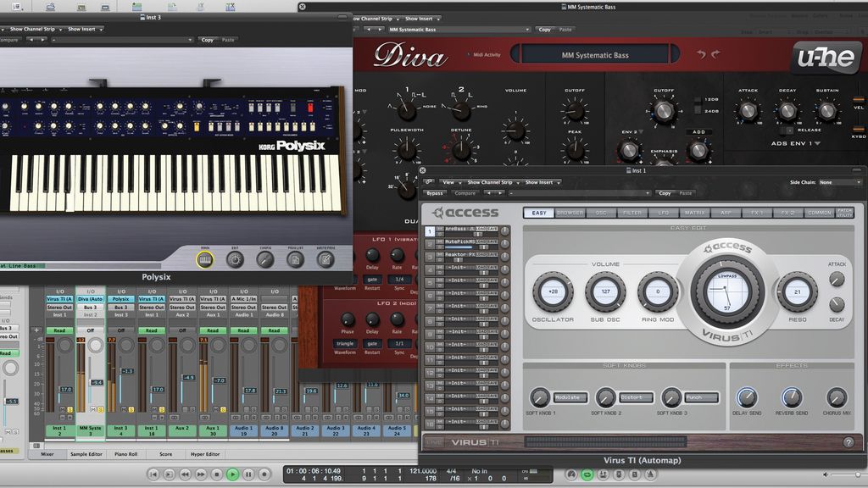Open the Polysix PROG LIST view
868x488 pixels.
[294, 258]
